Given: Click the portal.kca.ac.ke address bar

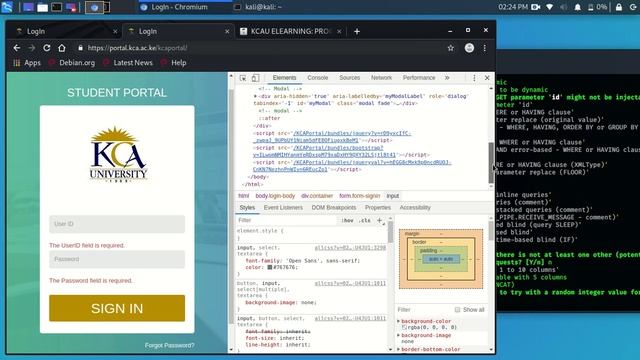Looking at the screenshot, I should pyautogui.click(x=261, y=48).
